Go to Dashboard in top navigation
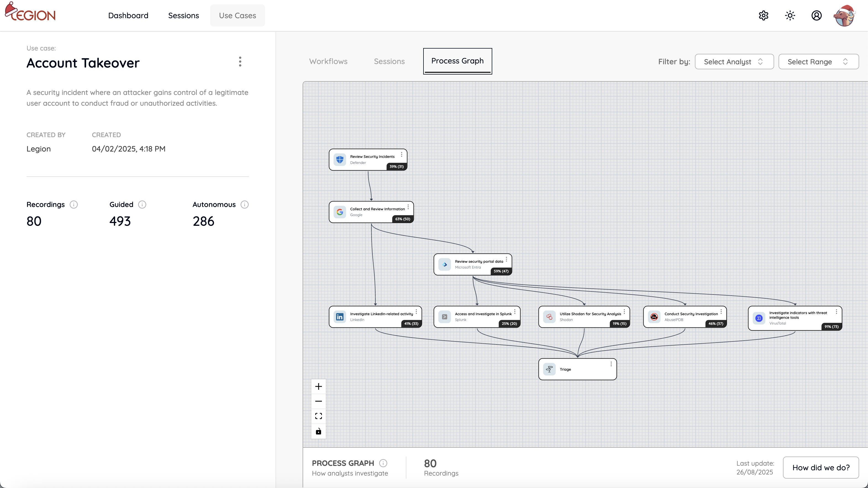The width and height of the screenshot is (868, 488). tap(128, 15)
